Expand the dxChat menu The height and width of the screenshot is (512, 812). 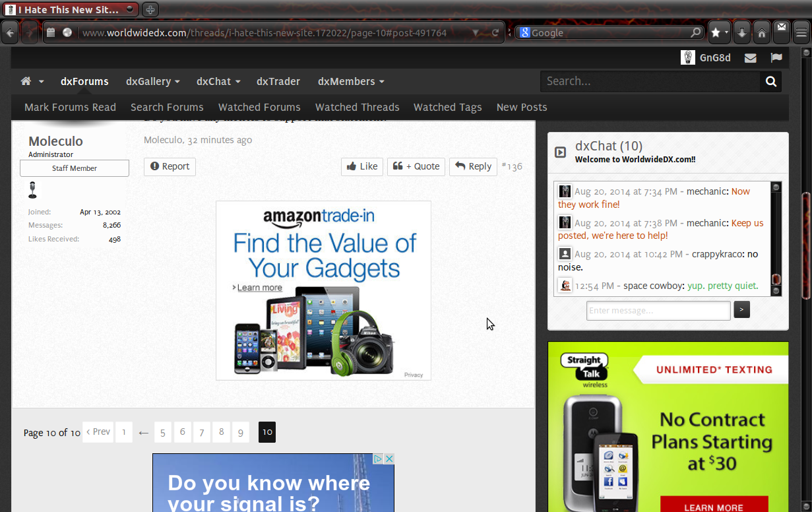click(218, 81)
